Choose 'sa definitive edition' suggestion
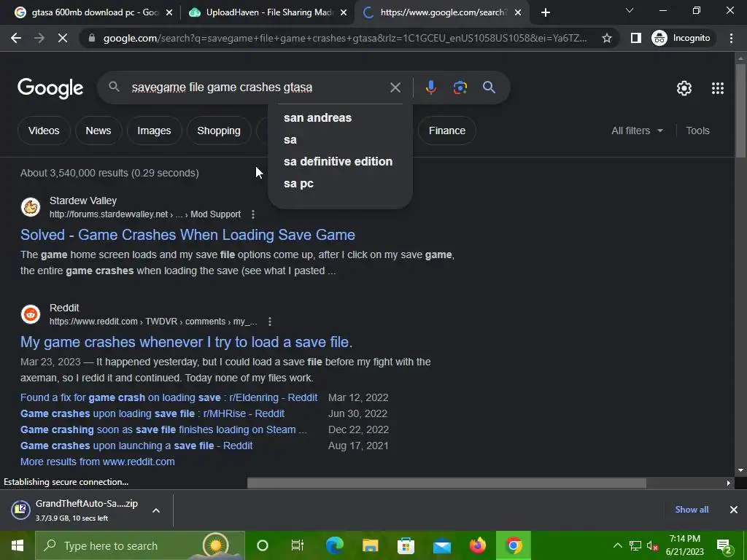 point(340,161)
